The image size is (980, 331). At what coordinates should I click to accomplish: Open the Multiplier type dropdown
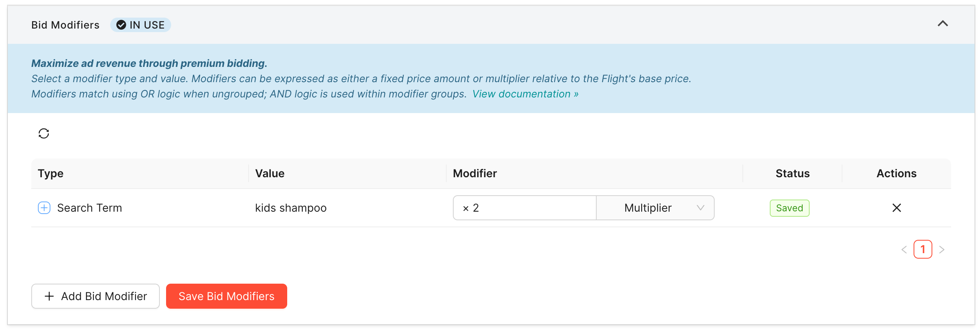[x=655, y=208]
